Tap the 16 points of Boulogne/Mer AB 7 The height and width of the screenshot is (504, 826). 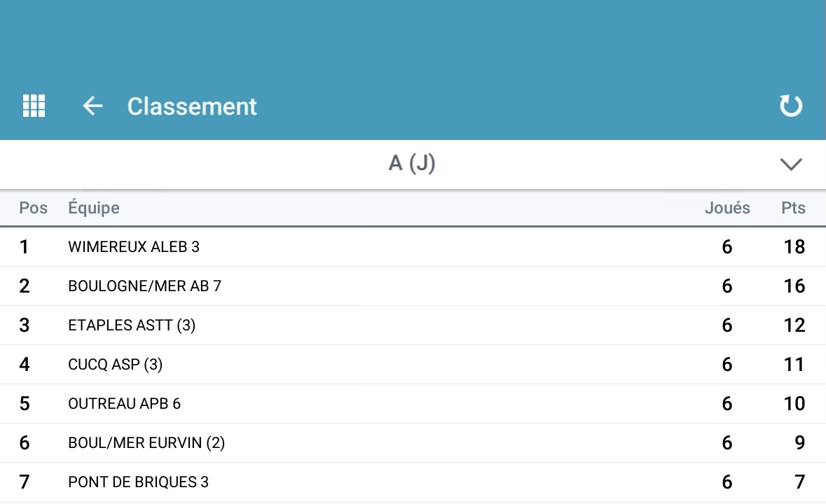coord(794,286)
